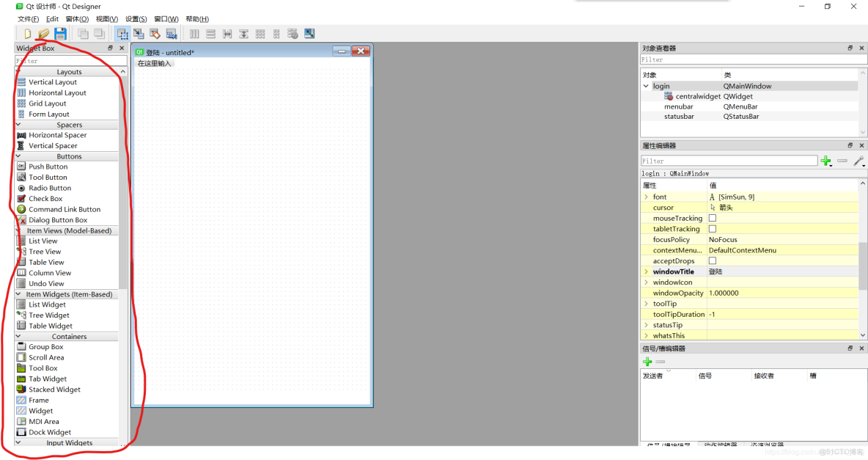Image resolution: width=868 pixels, height=460 pixels.
Task: Remove dynamic property with minus icon
Action: click(842, 161)
